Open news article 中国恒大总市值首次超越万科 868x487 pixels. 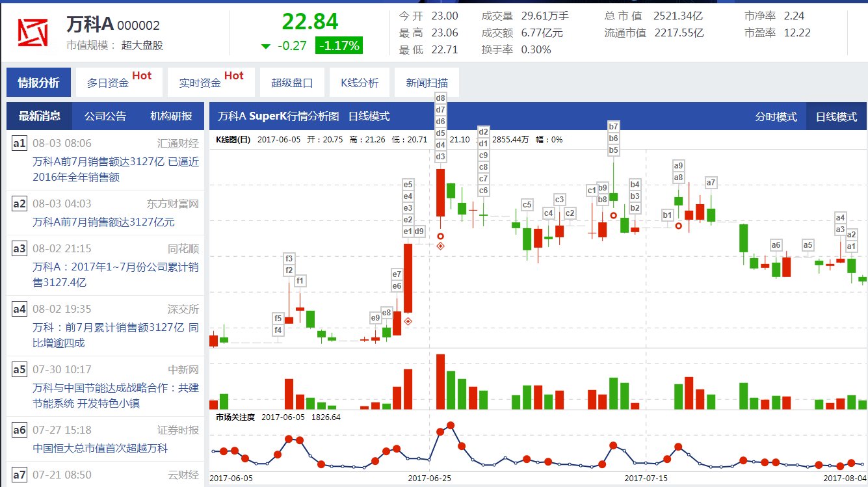[100, 448]
